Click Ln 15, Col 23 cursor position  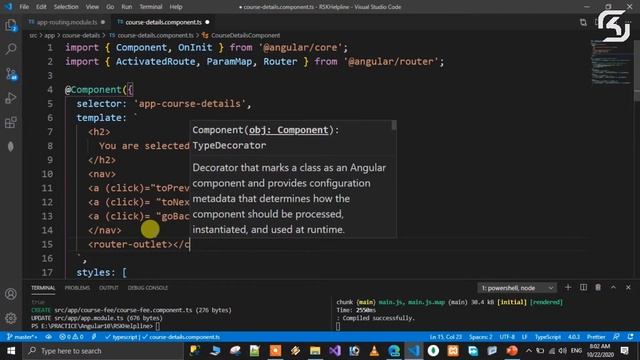(446, 337)
